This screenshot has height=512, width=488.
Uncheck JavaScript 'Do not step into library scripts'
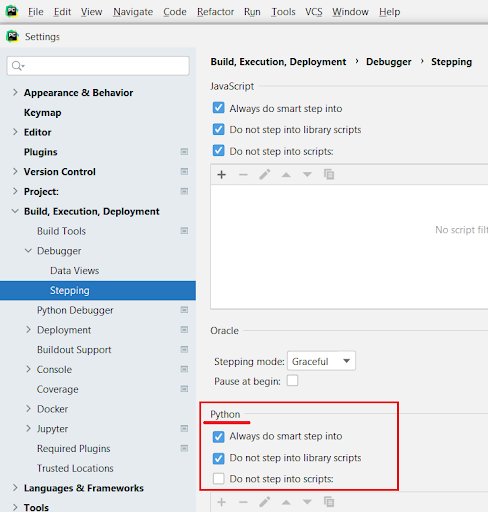point(219,129)
